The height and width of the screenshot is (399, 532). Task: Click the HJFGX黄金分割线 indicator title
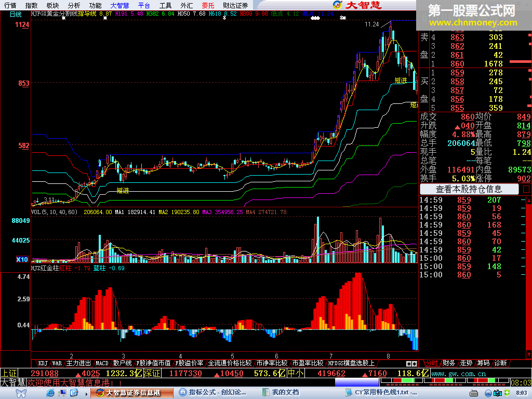click(x=54, y=14)
